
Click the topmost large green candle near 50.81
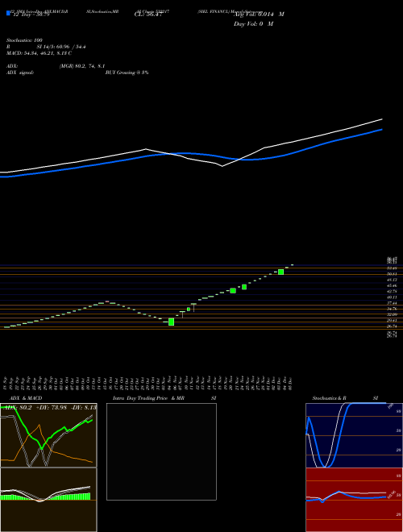[x=280, y=272]
